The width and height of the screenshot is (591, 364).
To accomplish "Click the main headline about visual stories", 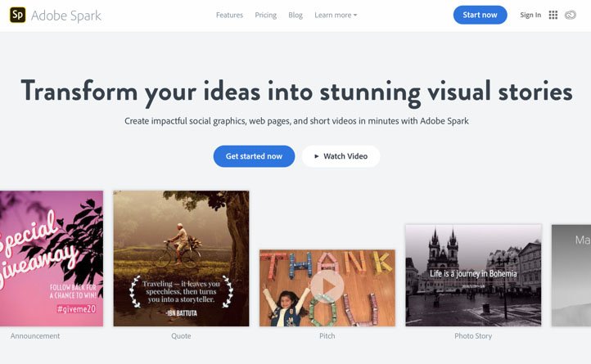I will (296, 92).
